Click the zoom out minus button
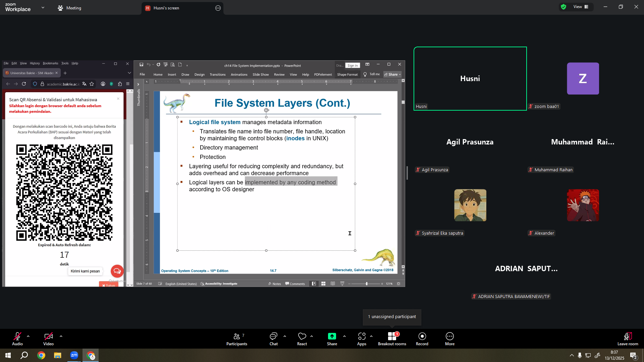 (x=349, y=284)
